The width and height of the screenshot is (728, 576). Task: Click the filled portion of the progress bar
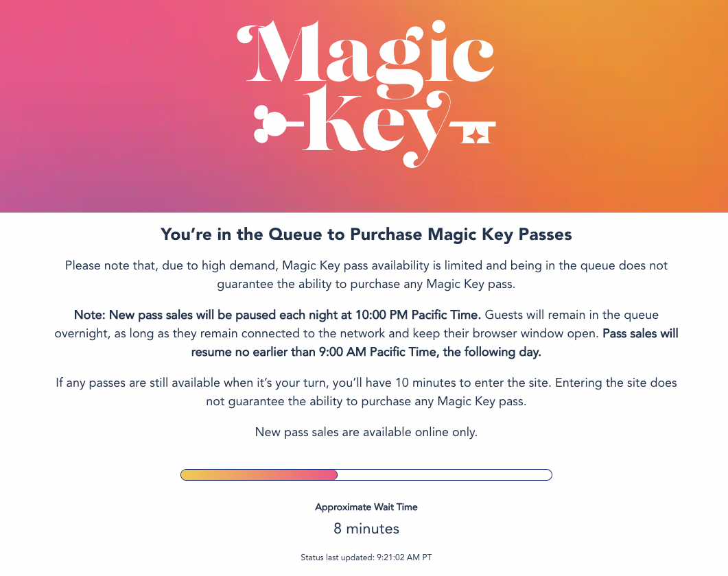click(259, 475)
